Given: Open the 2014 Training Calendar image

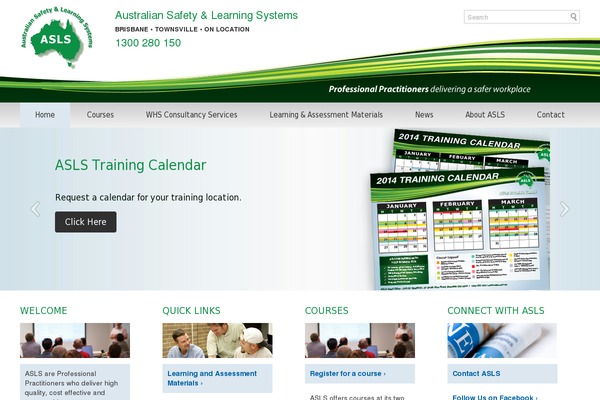Looking at the screenshot, I should [x=460, y=209].
